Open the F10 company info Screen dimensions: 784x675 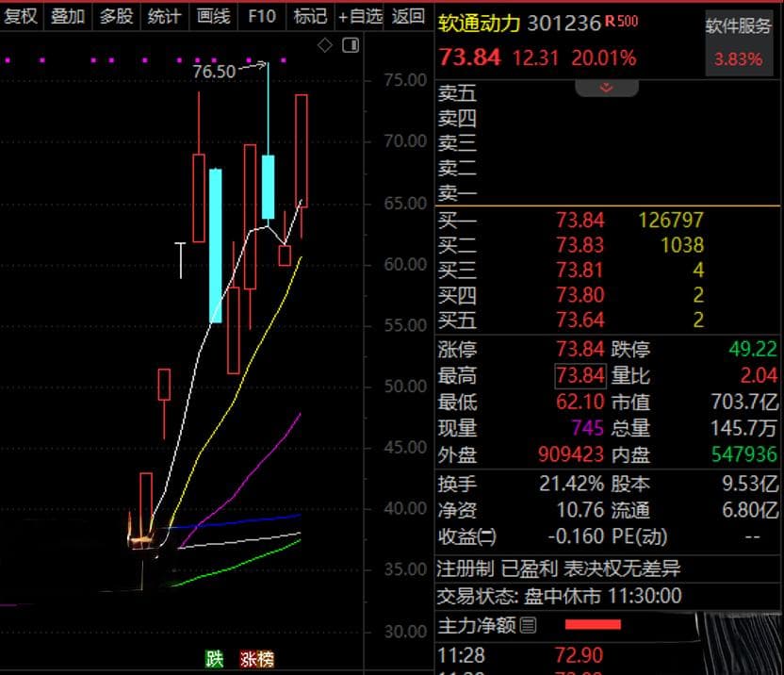pos(262,17)
